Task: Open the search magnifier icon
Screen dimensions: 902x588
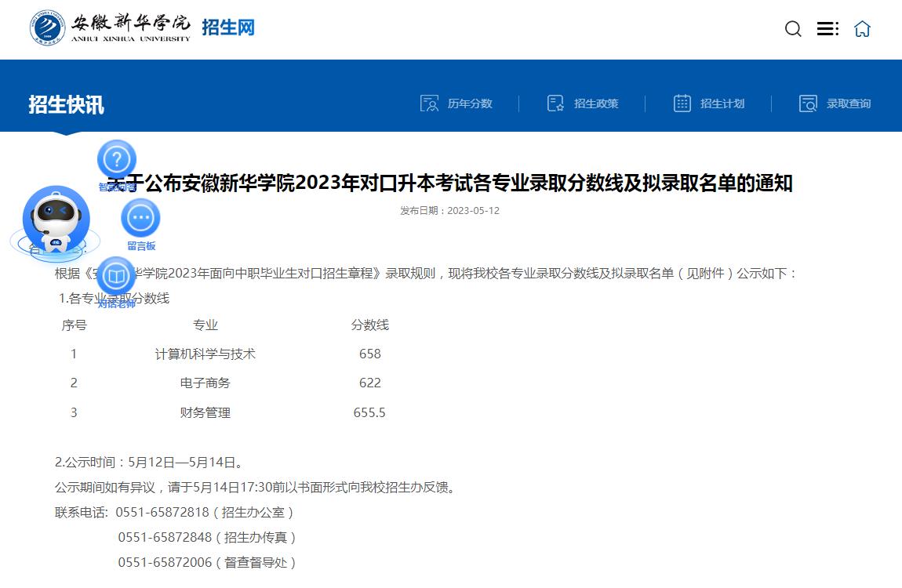Action: tap(793, 29)
